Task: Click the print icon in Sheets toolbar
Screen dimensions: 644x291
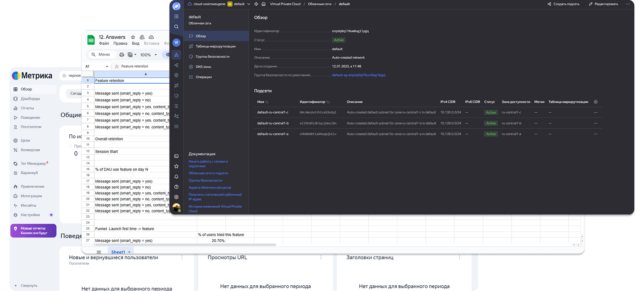Action: (x=122, y=55)
